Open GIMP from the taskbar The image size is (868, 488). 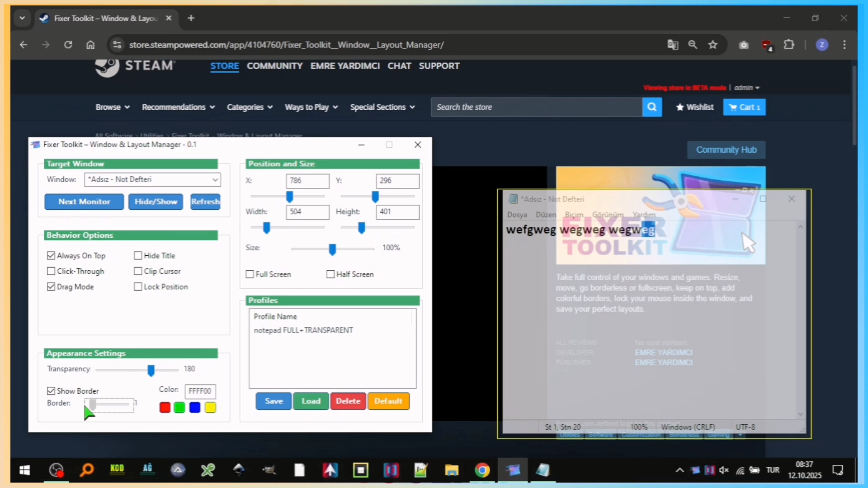[x=269, y=470]
